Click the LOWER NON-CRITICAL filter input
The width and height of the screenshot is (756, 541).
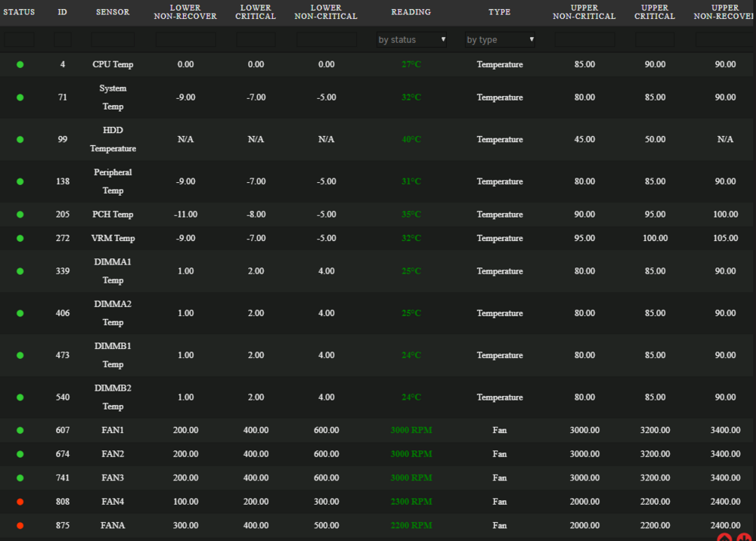tap(327, 39)
